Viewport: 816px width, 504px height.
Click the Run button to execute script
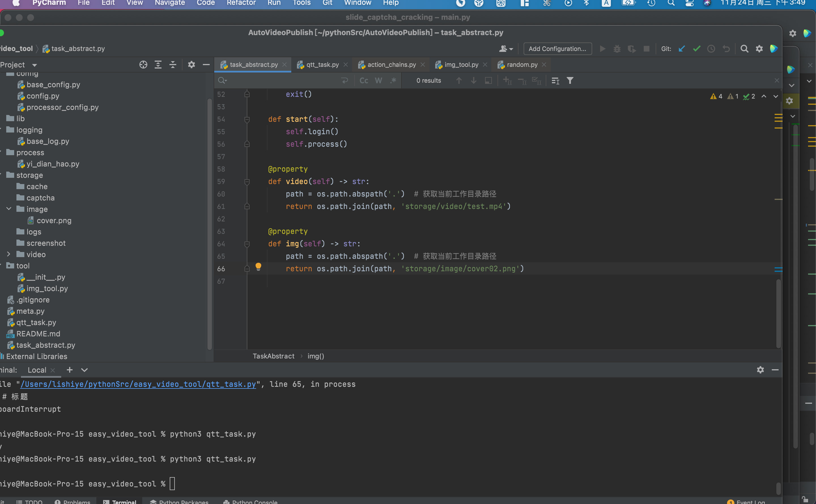point(603,48)
